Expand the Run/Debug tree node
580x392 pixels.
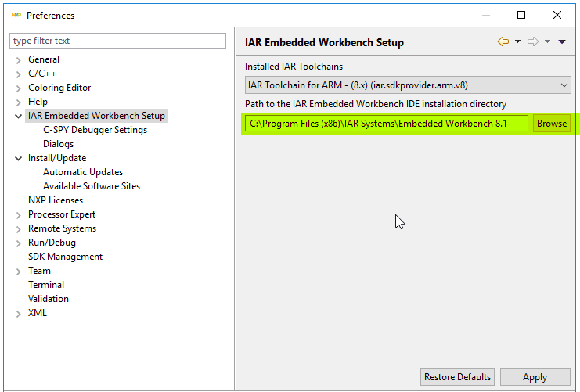pyautogui.click(x=19, y=243)
